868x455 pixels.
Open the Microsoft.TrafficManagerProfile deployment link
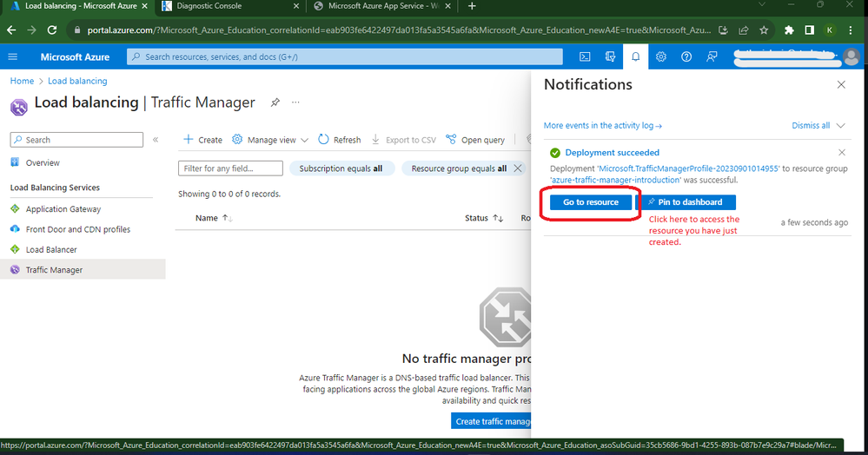(x=689, y=168)
